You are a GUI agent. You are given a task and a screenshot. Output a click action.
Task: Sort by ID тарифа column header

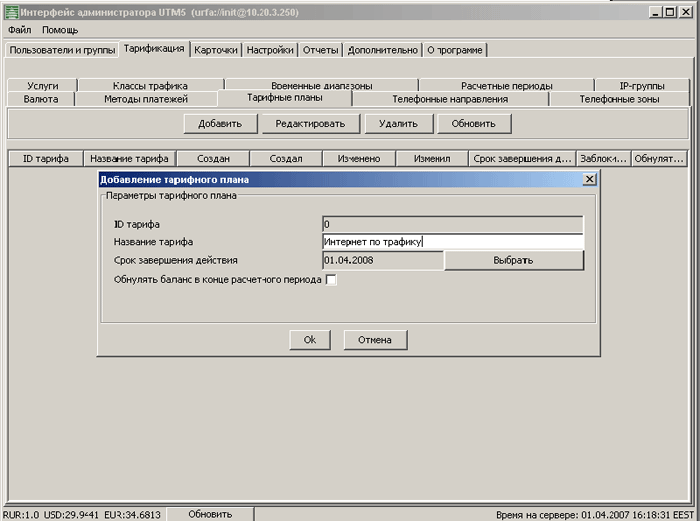point(46,158)
